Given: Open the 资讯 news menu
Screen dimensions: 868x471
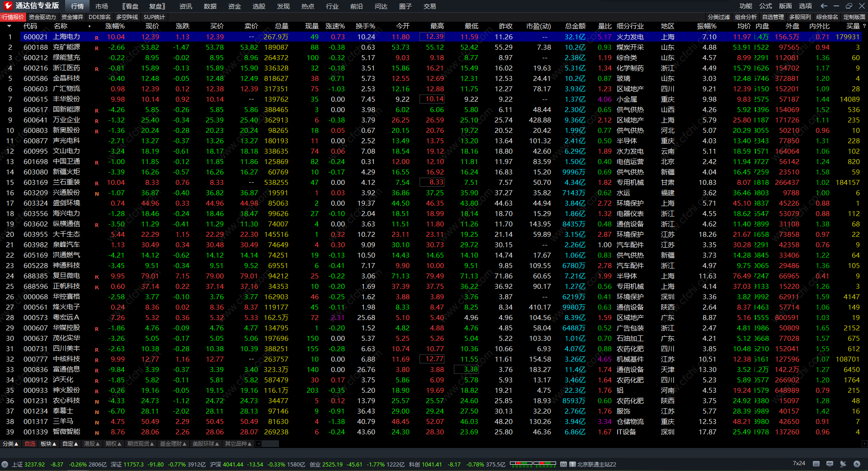Looking at the screenshot, I should (x=186, y=6).
